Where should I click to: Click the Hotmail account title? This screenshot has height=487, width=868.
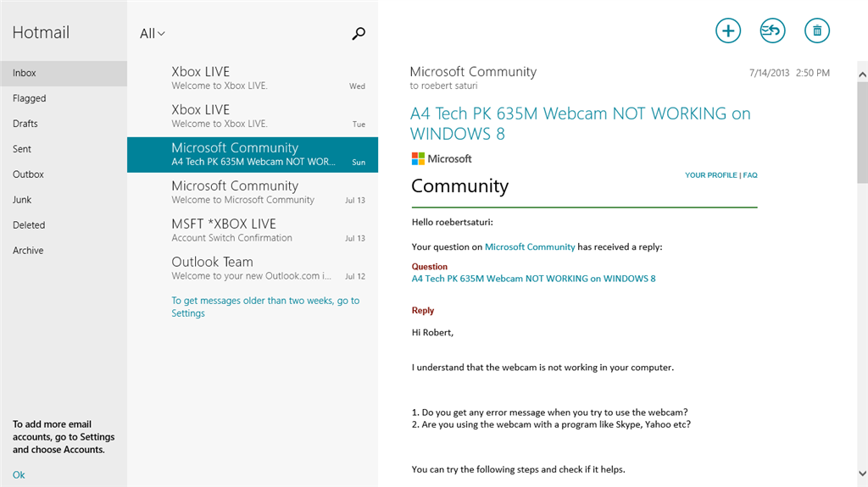[41, 33]
